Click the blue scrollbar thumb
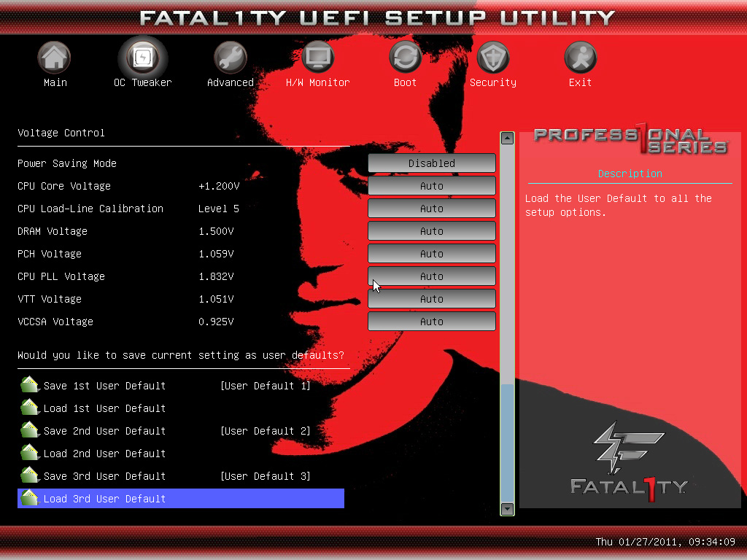The width and height of the screenshot is (747, 560). click(508, 443)
